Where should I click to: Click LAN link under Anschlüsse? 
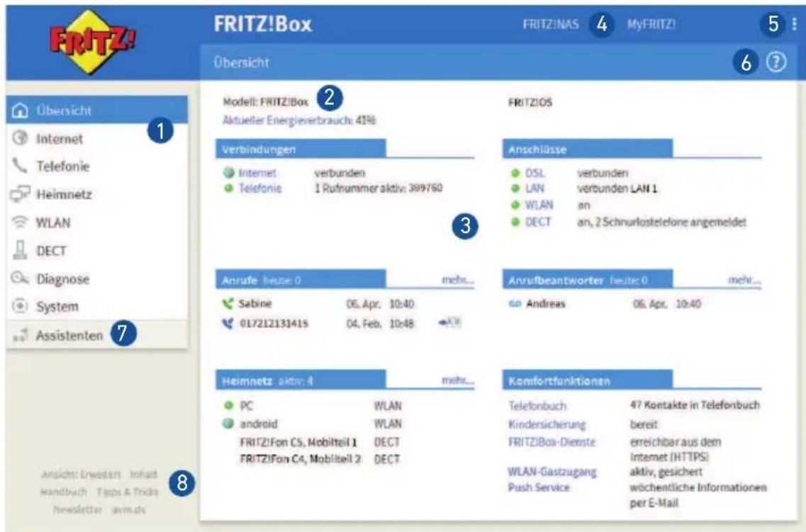pos(534,188)
